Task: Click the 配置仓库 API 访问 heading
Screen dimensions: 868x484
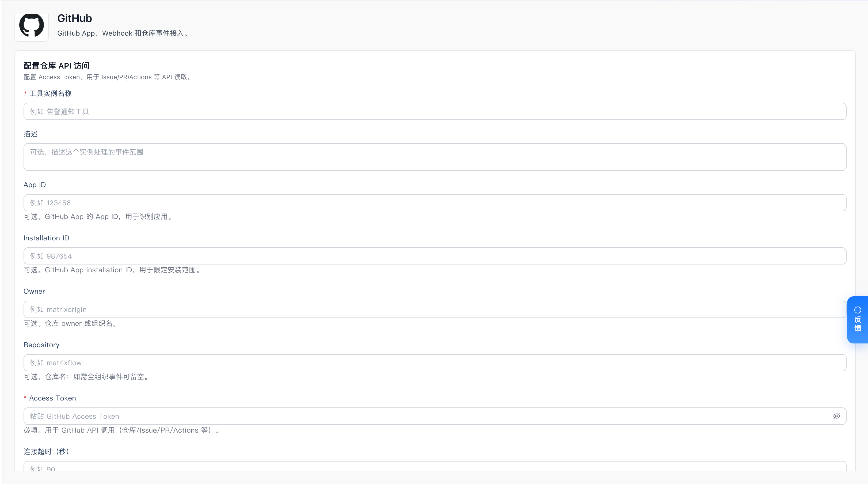Action: point(56,66)
